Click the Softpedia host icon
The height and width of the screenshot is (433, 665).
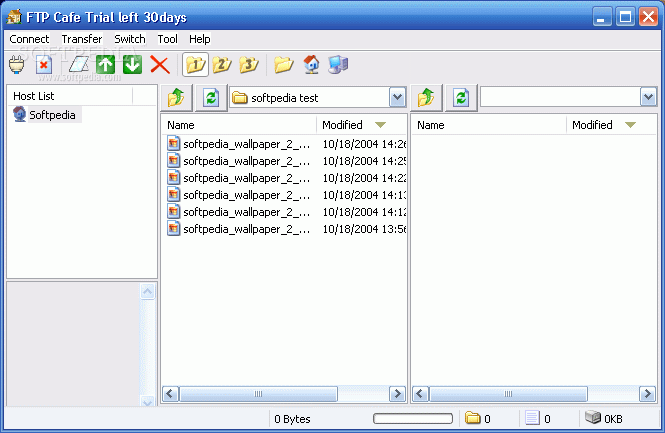click(20, 115)
